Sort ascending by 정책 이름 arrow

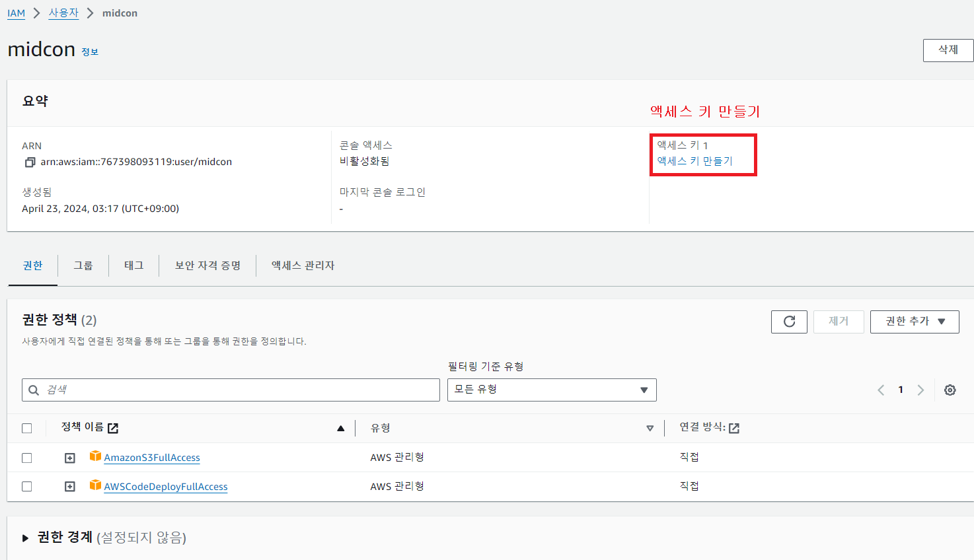pyautogui.click(x=341, y=429)
